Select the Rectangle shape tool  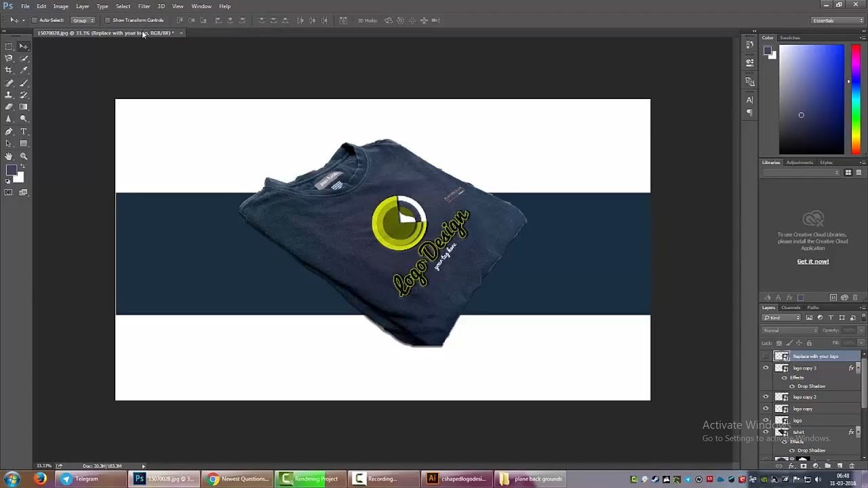pos(23,144)
